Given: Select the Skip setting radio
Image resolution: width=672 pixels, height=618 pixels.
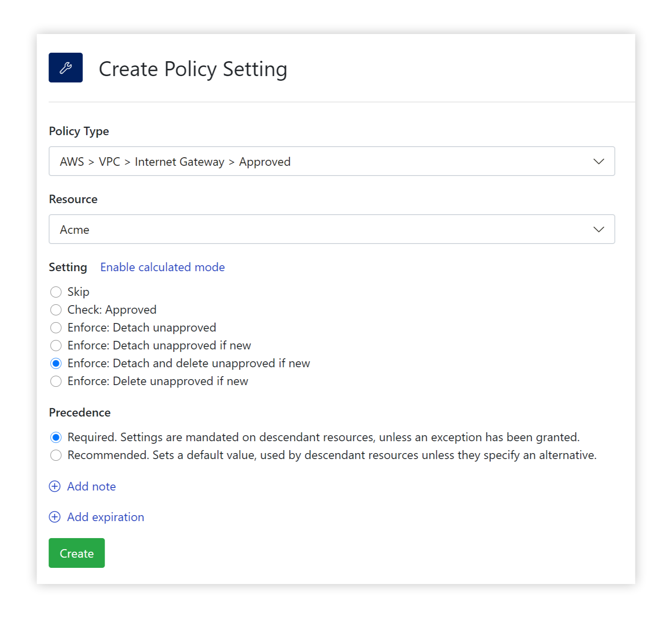Looking at the screenshot, I should click(x=56, y=292).
